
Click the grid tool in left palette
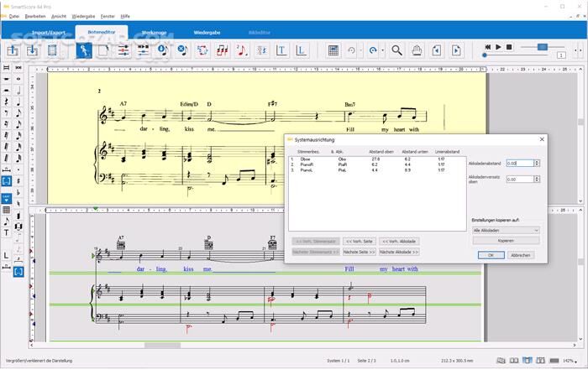(7, 210)
